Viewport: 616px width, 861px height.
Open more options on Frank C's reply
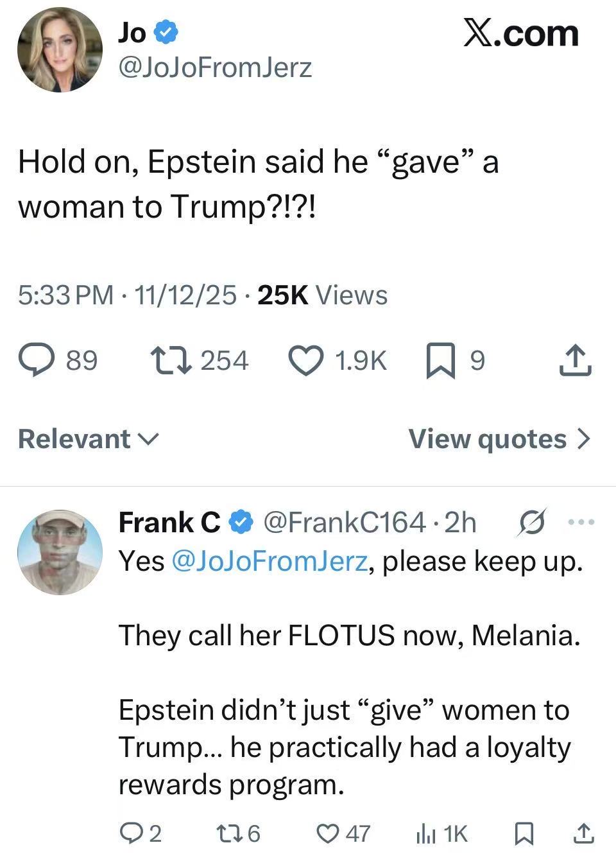(583, 523)
